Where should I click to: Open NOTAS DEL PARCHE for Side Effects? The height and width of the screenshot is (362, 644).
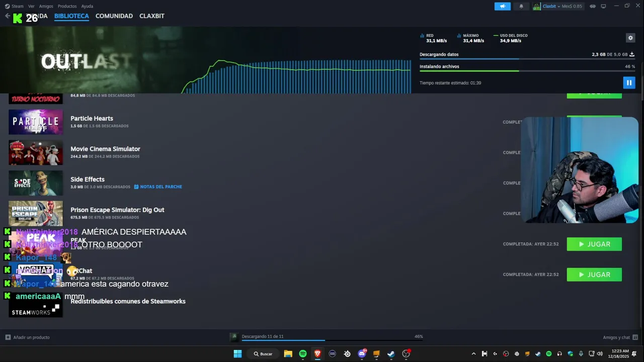(158, 187)
